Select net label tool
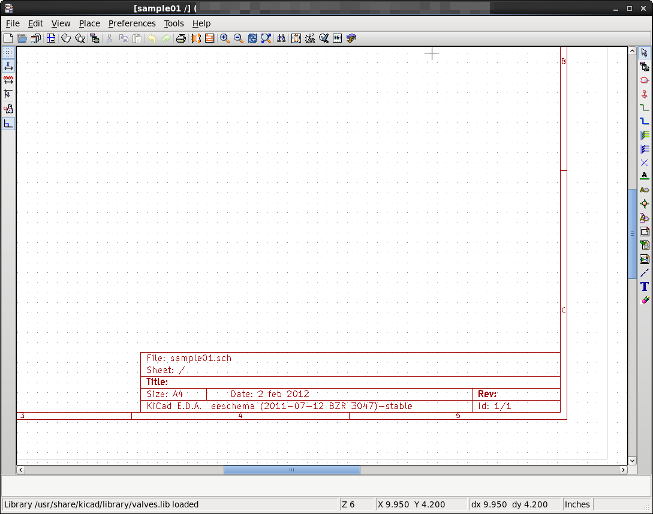 [644, 176]
